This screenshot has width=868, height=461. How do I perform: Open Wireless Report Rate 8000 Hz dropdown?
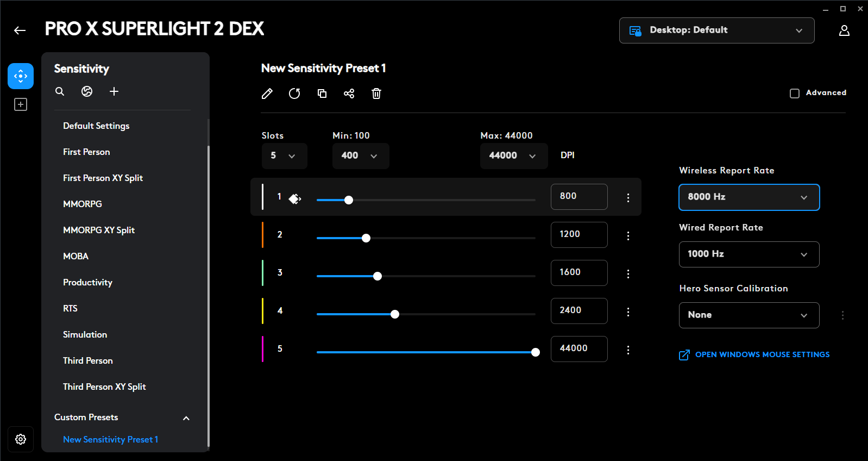[749, 197]
